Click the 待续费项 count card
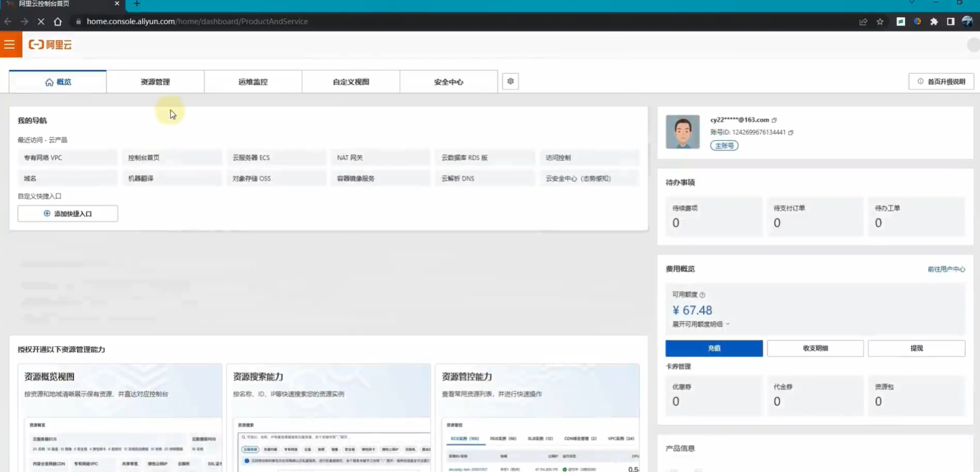This screenshot has height=472, width=980. (x=714, y=216)
